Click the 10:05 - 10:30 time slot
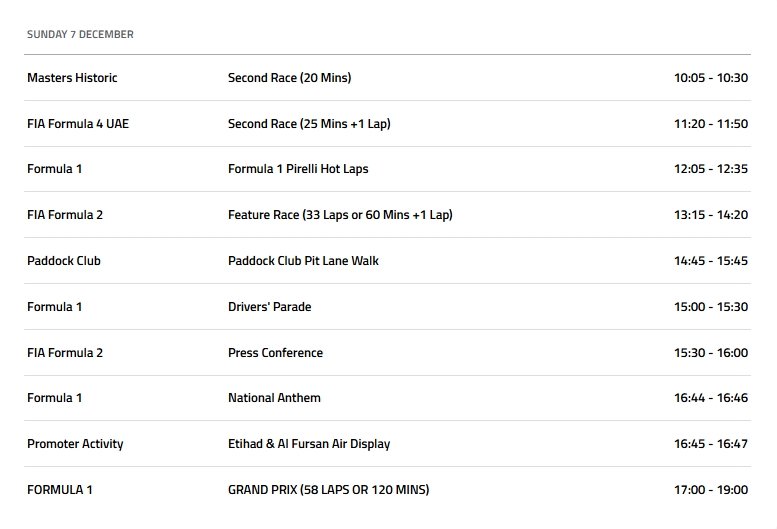Screen dimensions: 777x529 pyautogui.click(x=710, y=78)
